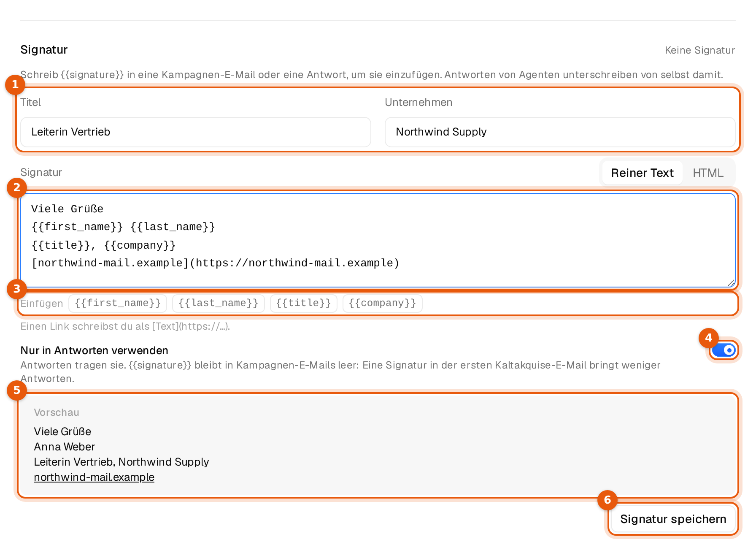Toggle Nur in Antworten verwenden switch
Viewport: 756px width, 553px height.
724,350
